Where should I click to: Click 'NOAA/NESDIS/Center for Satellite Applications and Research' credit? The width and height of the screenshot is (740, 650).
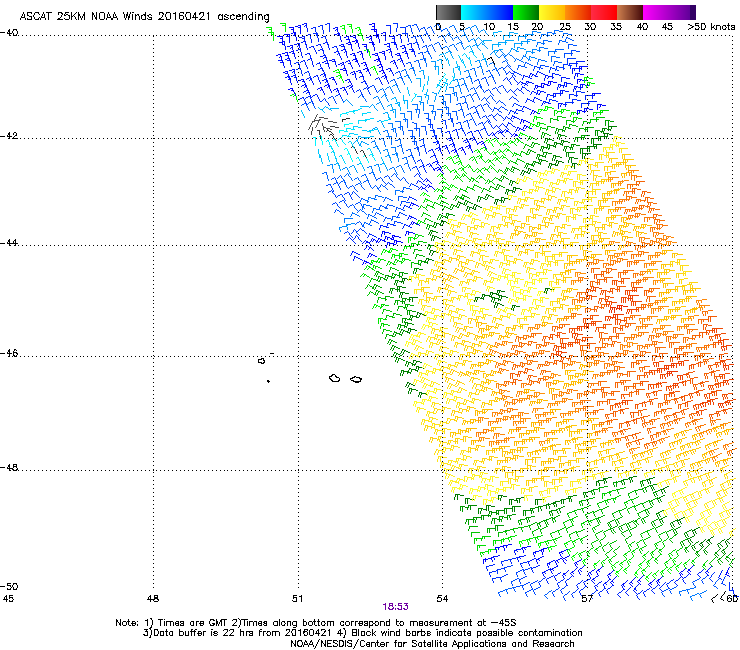[432, 644]
